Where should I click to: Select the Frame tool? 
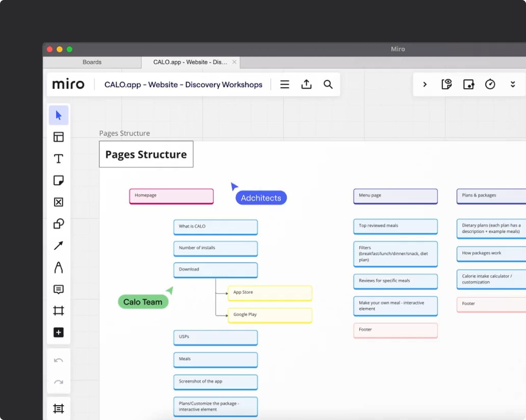(x=58, y=311)
